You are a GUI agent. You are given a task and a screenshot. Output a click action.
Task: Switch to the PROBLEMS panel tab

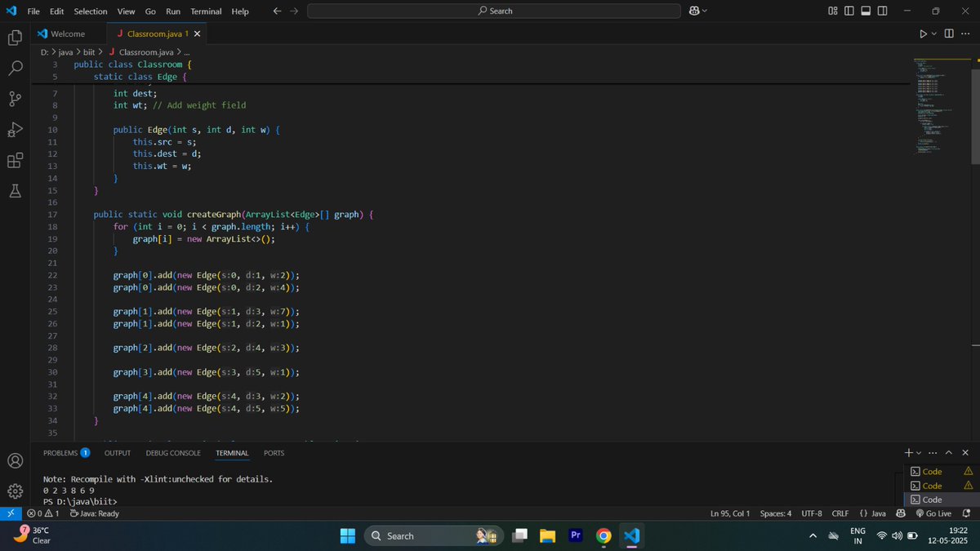click(x=66, y=453)
